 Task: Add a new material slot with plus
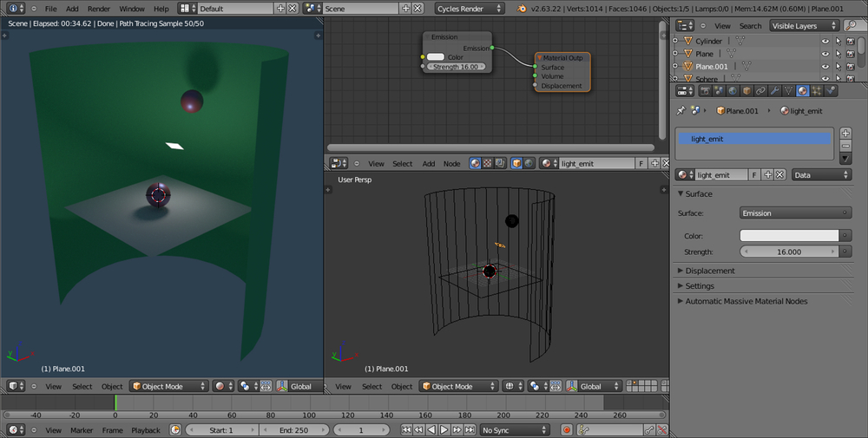click(x=845, y=133)
